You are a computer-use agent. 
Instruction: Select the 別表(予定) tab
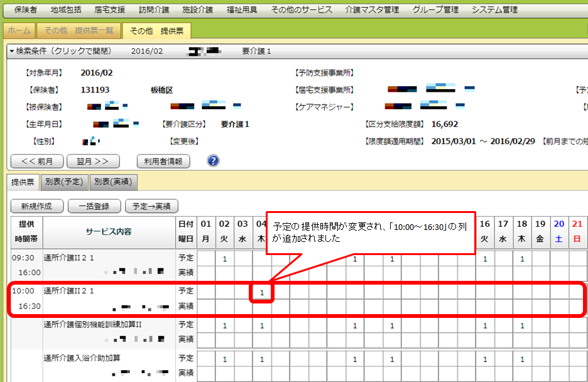coord(64,182)
